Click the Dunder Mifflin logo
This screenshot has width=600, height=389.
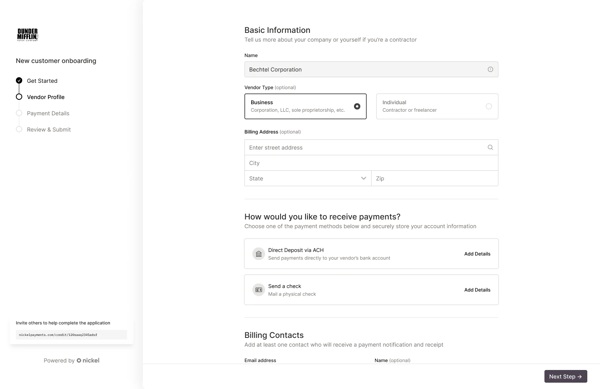[28, 34]
